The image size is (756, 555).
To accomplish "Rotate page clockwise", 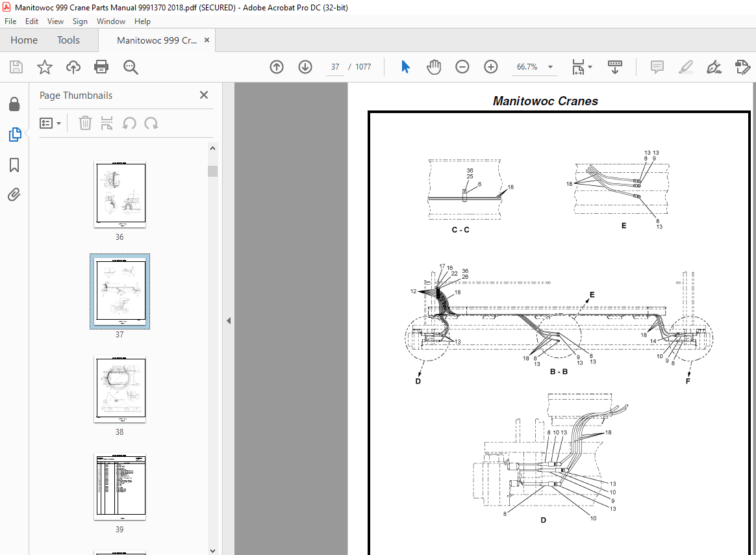I will point(151,123).
